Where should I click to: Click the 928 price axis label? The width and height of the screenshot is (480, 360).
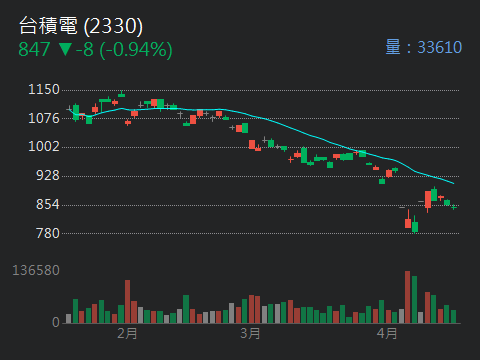pos(48,175)
